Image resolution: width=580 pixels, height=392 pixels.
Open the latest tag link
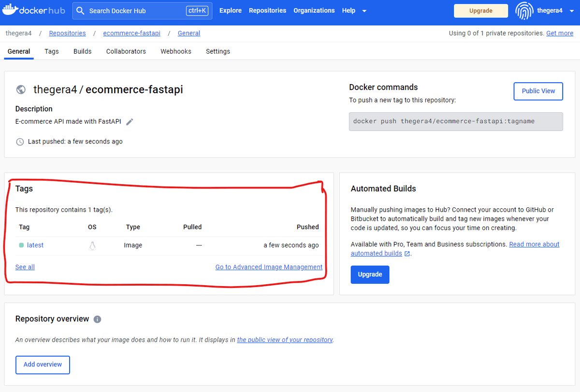pyautogui.click(x=35, y=245)
